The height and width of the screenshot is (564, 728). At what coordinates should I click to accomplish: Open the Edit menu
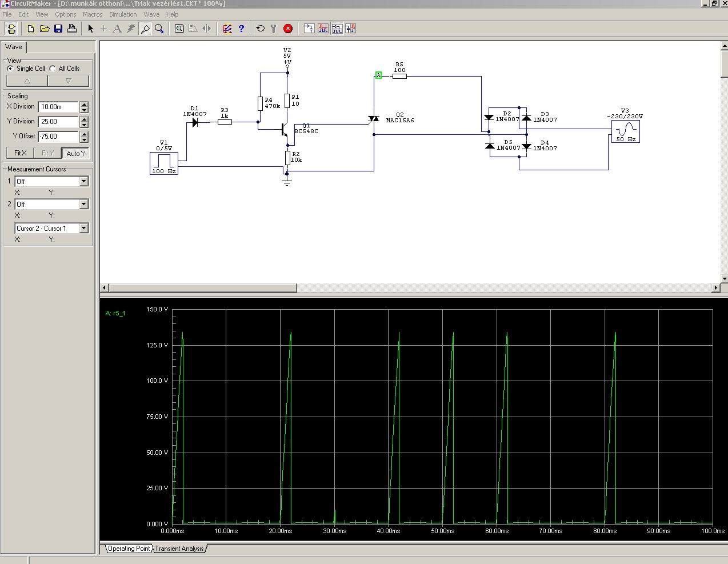pos(23,14)
